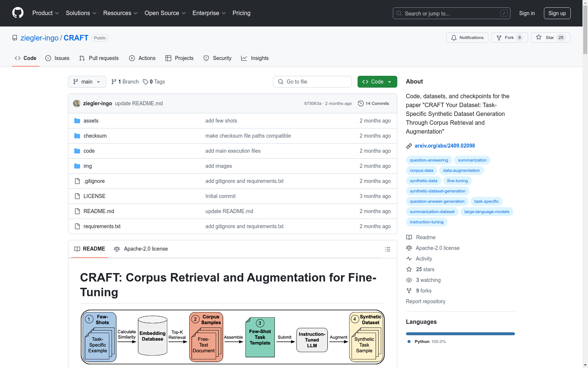Image resolution: width=588 pixels, height=368 pixels.
Task: Click the ziegler-ingo owner link
Action: click(39, 38)
